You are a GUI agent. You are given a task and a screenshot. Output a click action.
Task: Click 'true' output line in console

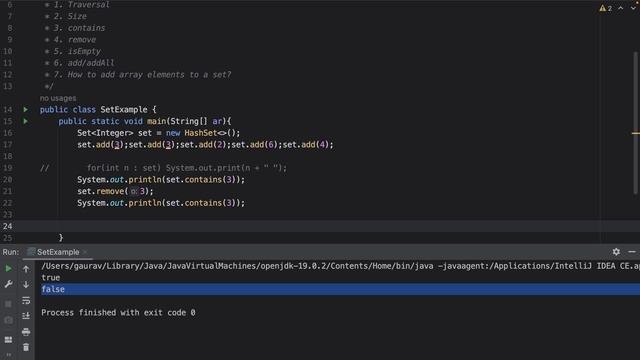51,278
